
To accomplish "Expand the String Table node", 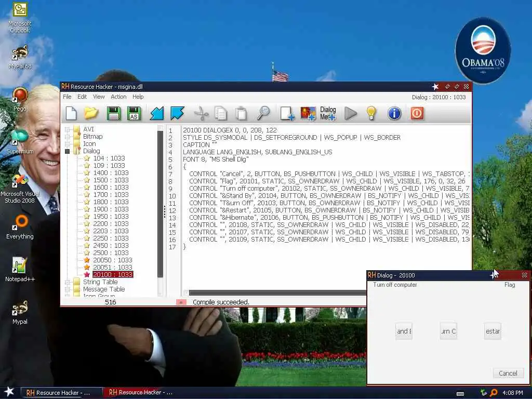I will click(67, 282).
